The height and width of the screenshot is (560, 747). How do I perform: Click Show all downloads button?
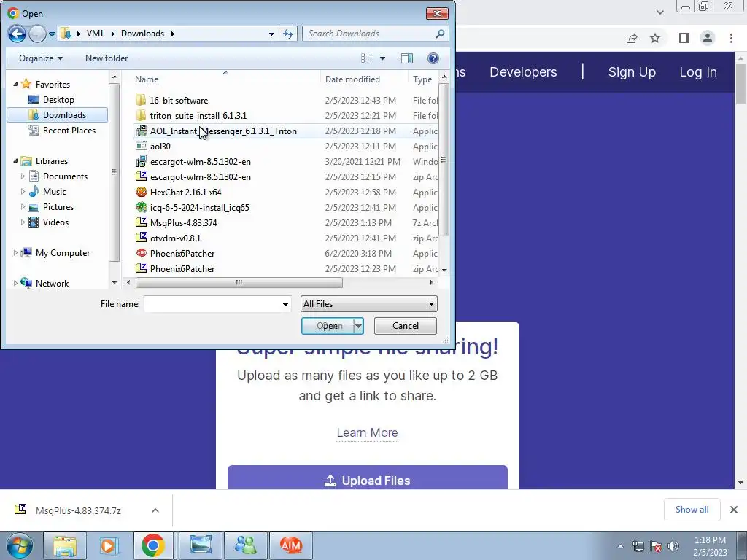click(692, 510)
